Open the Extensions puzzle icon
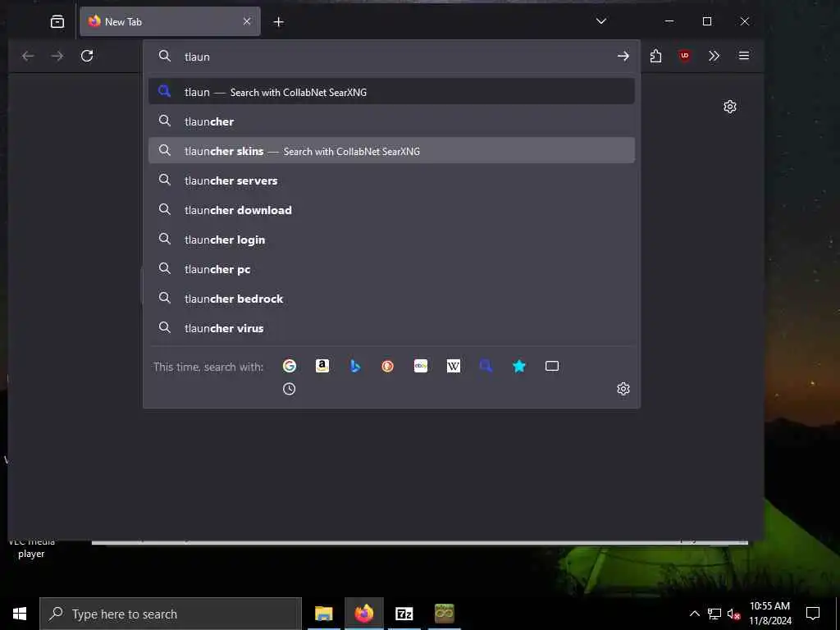Screen dimensions: 840x630 655,56
